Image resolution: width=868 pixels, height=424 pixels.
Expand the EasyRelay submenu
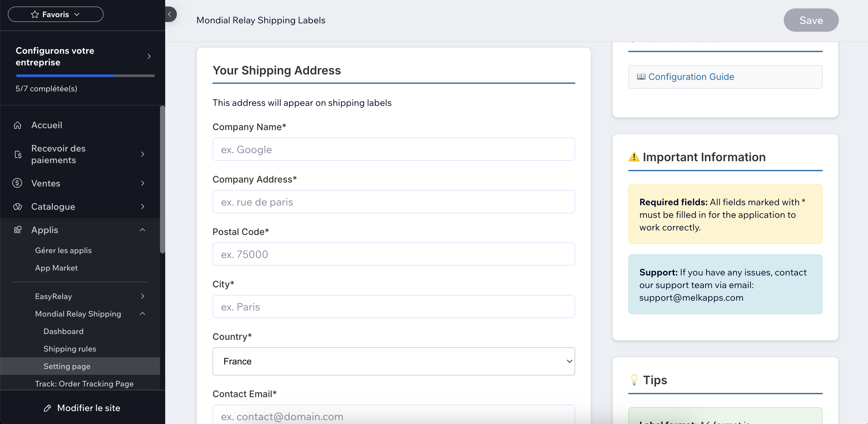[x=143, y=296]
